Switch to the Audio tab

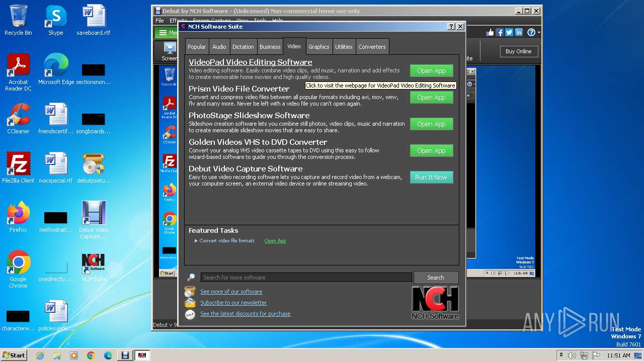(219, 47)
